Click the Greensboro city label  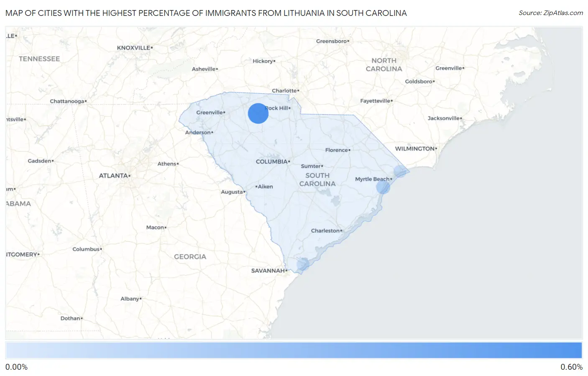coord(332,41)
